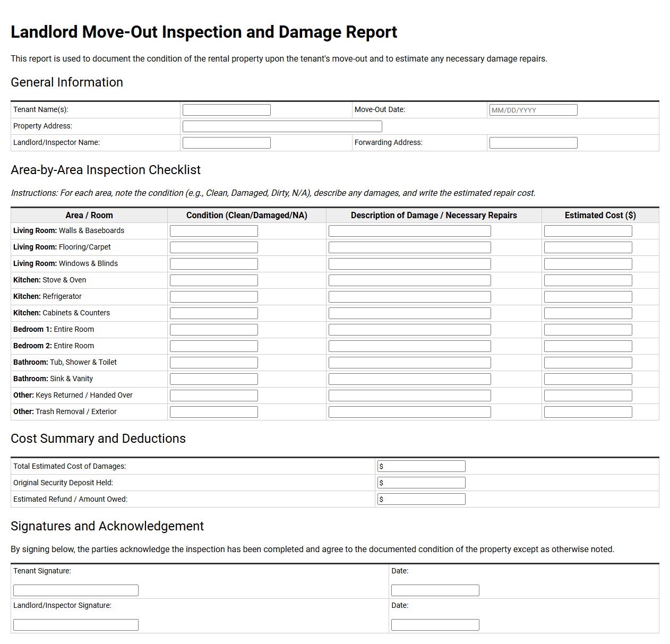Click Estimated Cost for Kitchen Stove & Oven

(x=588, y=280)
